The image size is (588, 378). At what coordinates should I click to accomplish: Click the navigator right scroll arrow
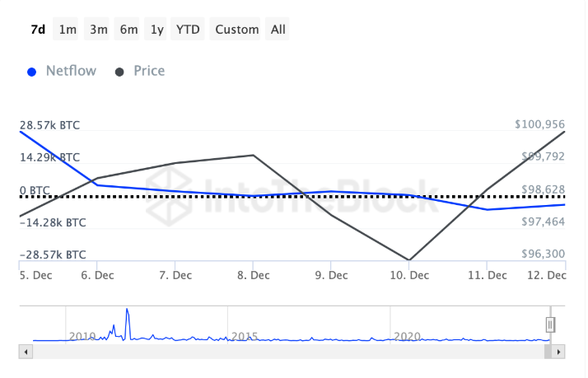558,352
